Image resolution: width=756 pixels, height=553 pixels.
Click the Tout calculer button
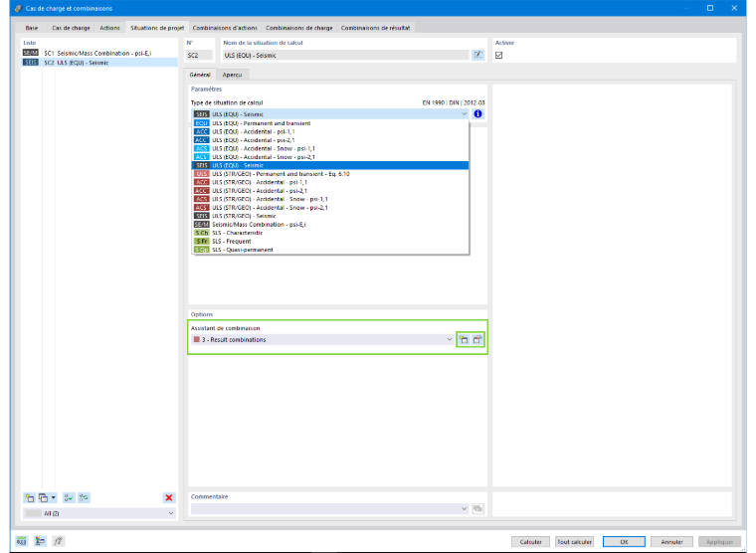(574, 542)
